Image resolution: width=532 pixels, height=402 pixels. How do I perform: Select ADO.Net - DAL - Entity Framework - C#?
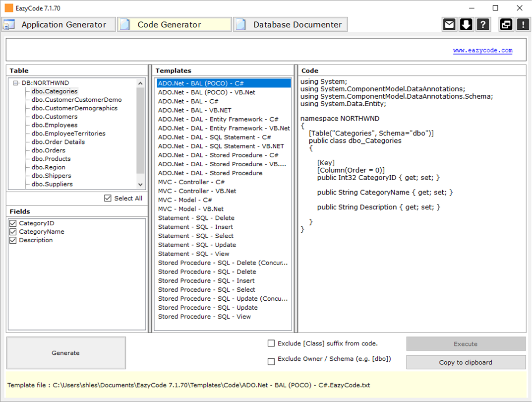pos(224,119)
